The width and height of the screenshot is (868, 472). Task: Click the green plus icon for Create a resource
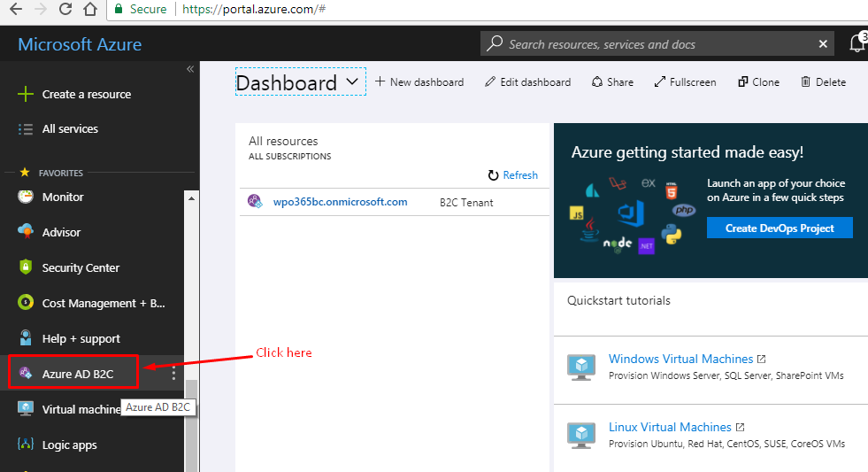(x=26, y=94)
